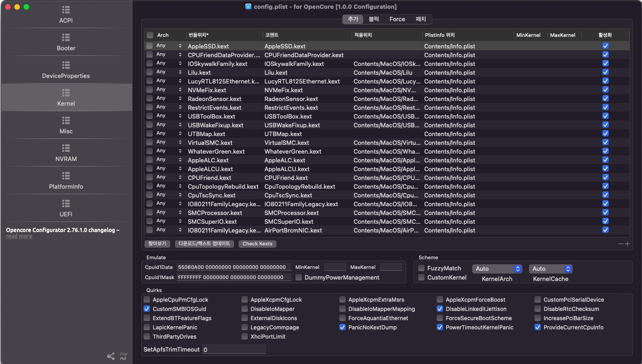Image resolution: width=642 pixels, height=364 pixels.
Task: Enable the FuzzyMatch checkbox
Action: [421, 268]
